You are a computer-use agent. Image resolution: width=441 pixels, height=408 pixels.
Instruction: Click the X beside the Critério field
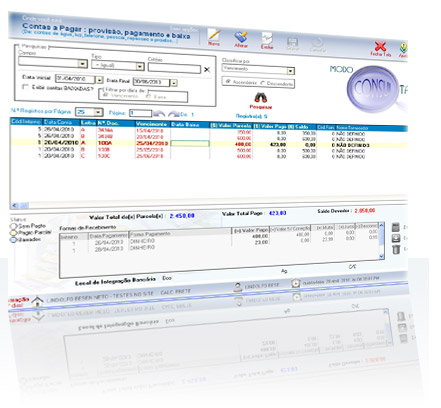pyautogui.click(x=207, y=70)
